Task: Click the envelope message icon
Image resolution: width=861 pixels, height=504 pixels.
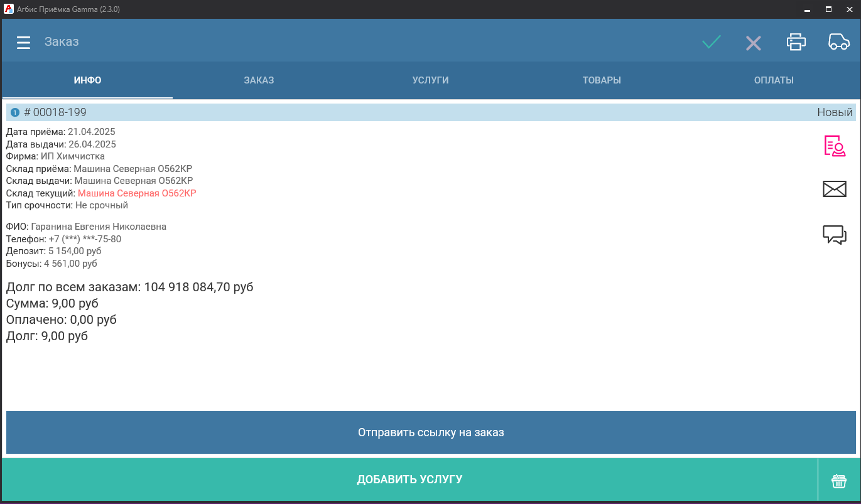Action: coord(835,189)
